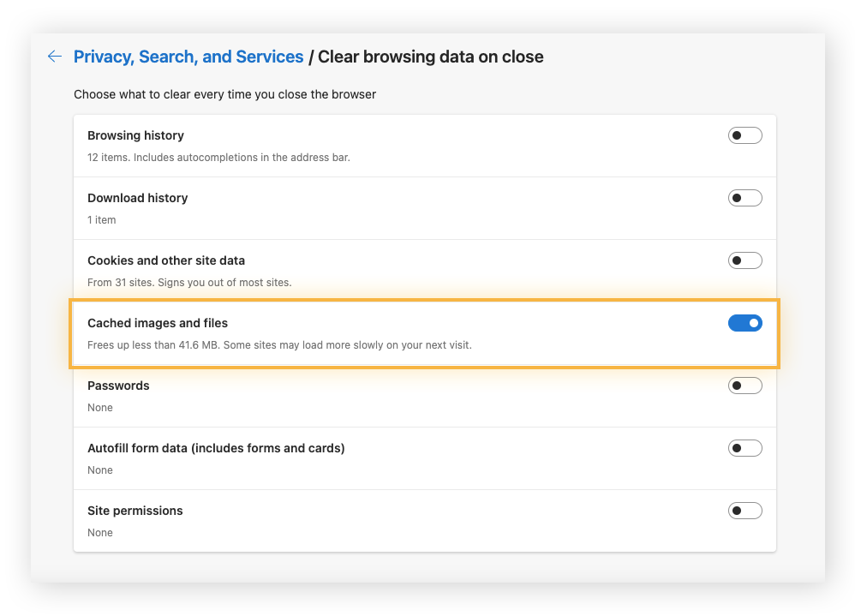Click the Choose what to clear instruction text

coord(224,94)
